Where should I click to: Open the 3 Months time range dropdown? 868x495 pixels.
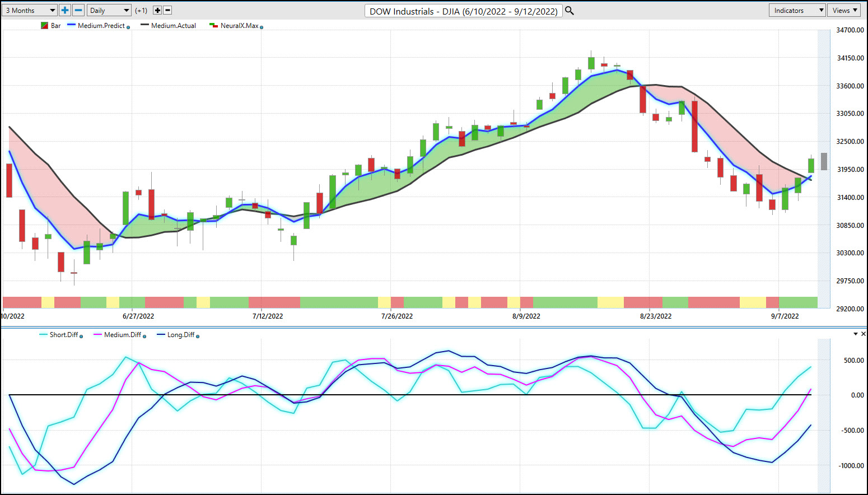click(30, 10)
